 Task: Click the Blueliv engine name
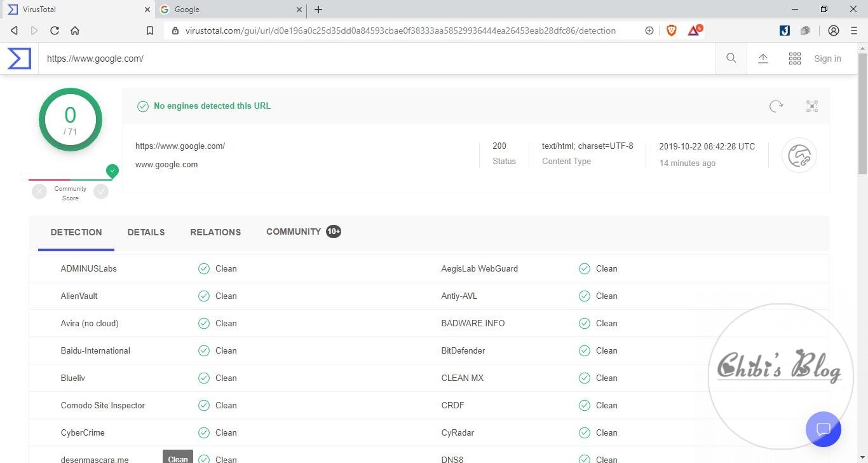pyautogui.click(x=73, y=378)
